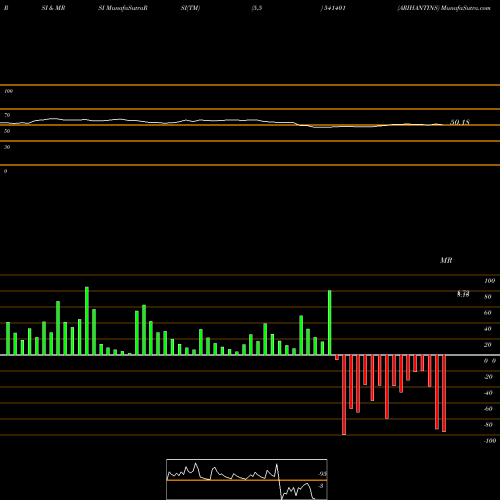Viewport: 500px width, 500px height.
Task: Select the 541401 stock code text
Action: click(334, 8)
